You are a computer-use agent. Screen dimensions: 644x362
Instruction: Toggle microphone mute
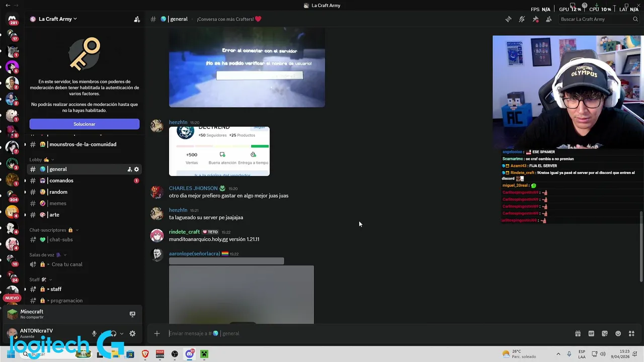tap(94, 333)
